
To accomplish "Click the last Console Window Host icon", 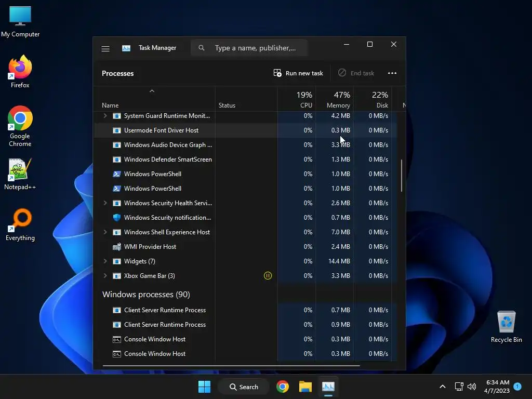I will tap(117, 354).
